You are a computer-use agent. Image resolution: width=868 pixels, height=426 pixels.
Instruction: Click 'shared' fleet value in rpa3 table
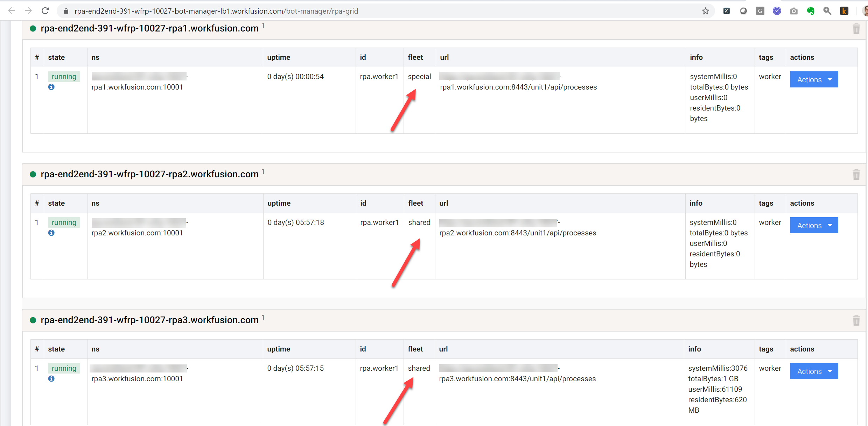(419, 368)
